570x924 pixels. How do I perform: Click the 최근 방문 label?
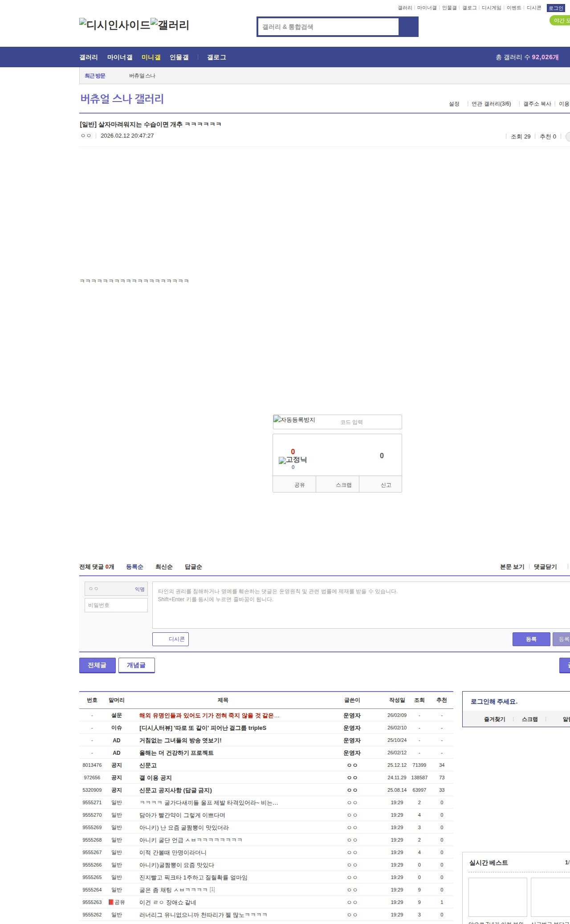(95, 76)
